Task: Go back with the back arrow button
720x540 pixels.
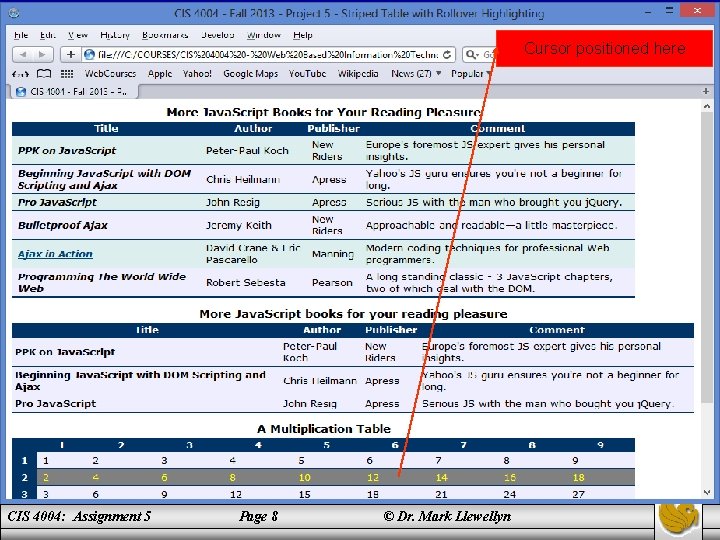Action: coord(22,55)
